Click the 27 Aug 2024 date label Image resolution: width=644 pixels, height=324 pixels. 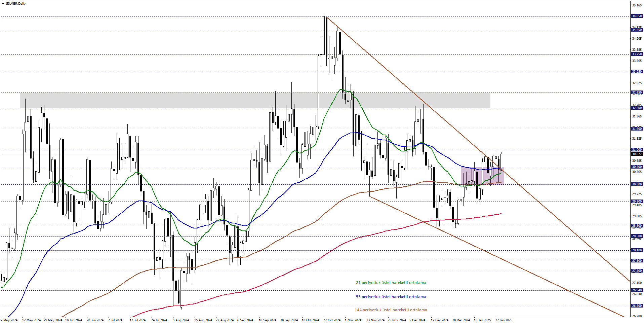point(225,320)
